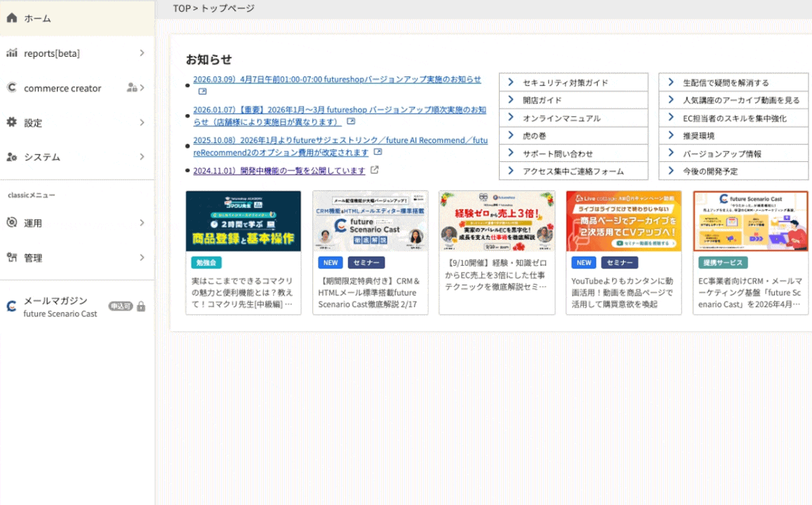This screenshot has width=812, height=505.
Task: Click external link icon after 2024.11.01 notice
Action: tap(375, 170)
